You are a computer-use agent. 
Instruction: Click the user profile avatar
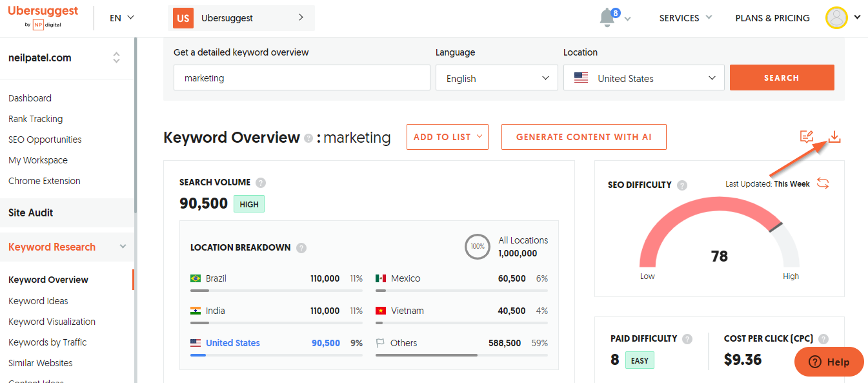[836, 18]
